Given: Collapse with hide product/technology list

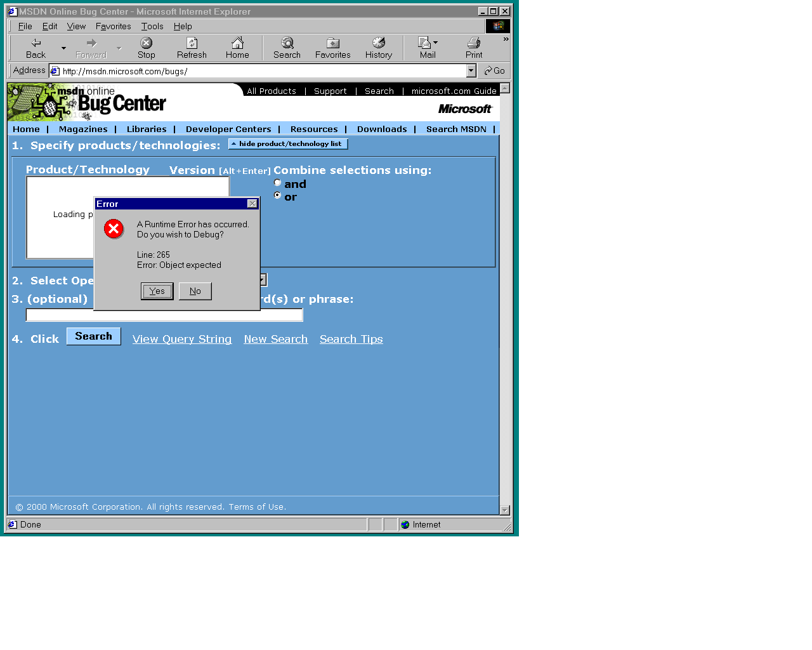Looking at the screenshot, I should 288,144.
